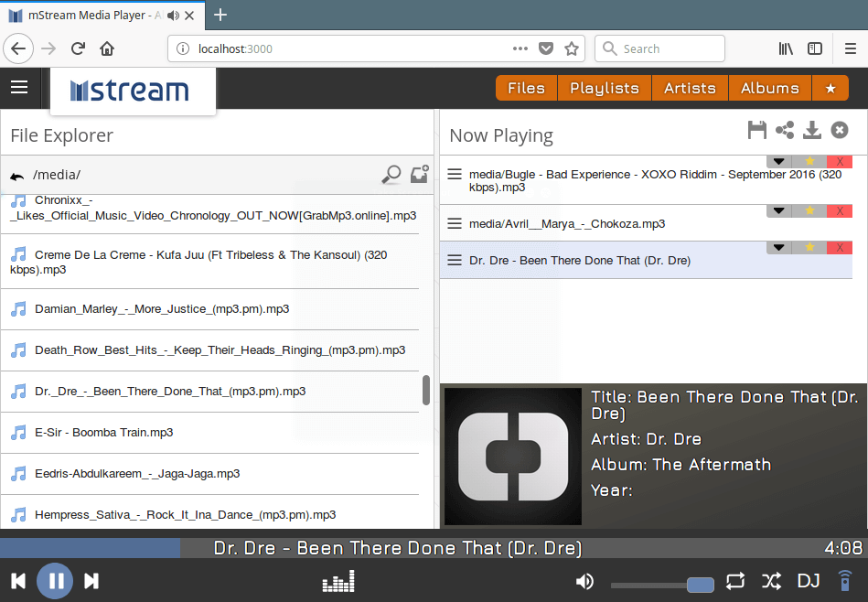Toggle shuffle playback mode

pyautogui.click(x=771, y=581)
